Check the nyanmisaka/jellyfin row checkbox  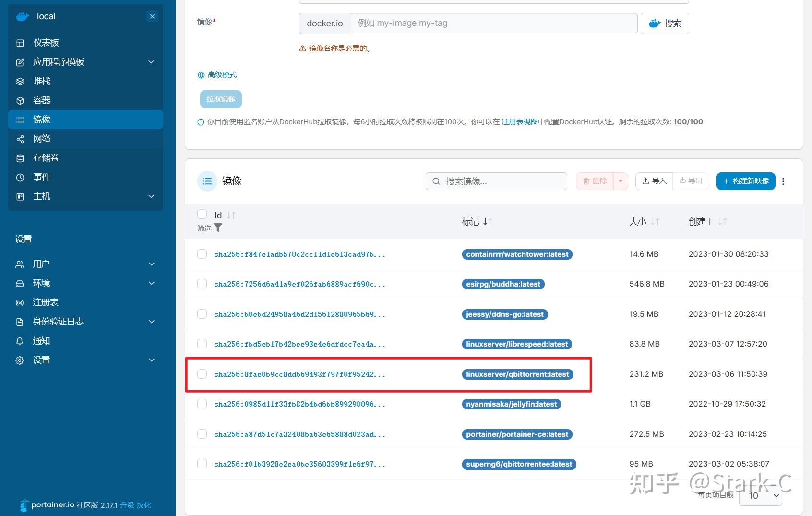202,404
